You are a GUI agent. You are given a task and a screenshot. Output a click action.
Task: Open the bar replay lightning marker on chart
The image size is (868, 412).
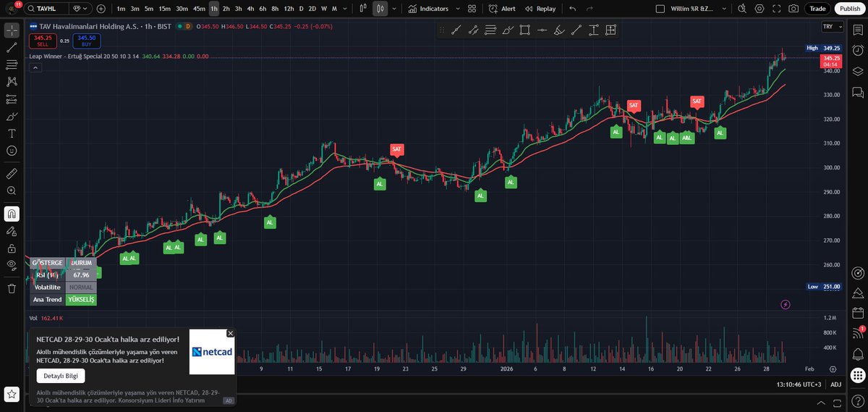coord(786,304)
